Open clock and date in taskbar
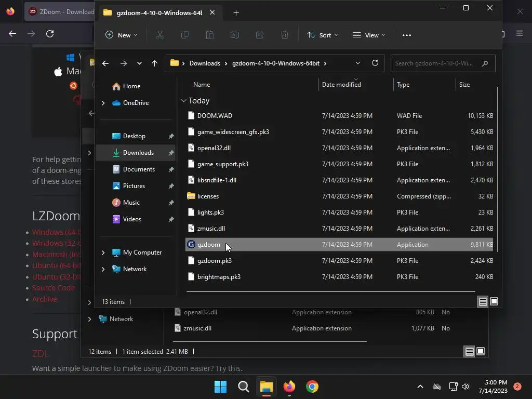Image resolution: width=532 pixels, height=399 pixels. [493, 387]
